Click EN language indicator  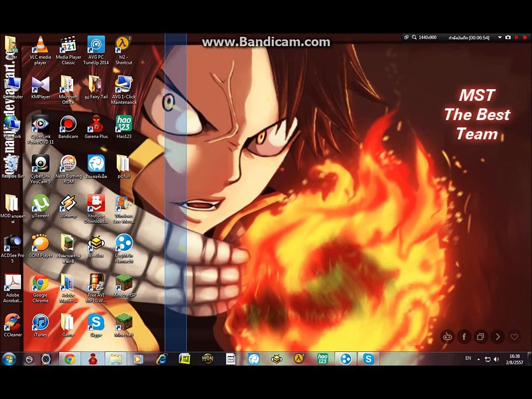click(468, 358)
